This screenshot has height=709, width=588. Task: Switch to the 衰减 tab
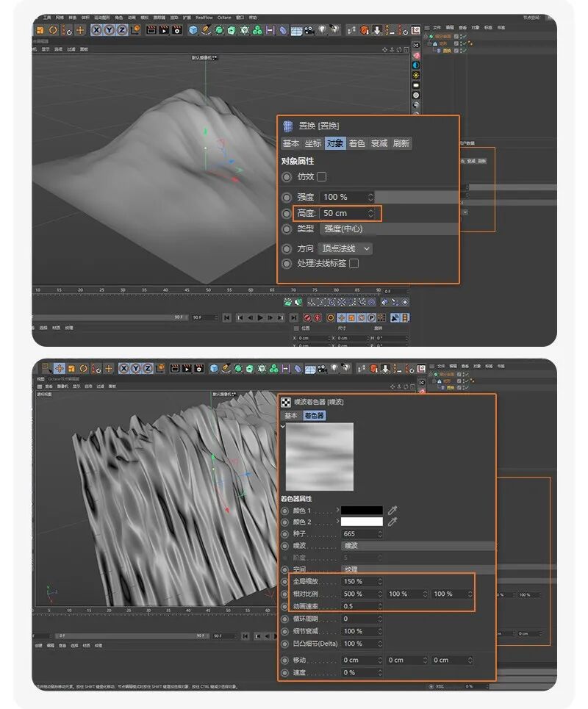click(379, 143)
